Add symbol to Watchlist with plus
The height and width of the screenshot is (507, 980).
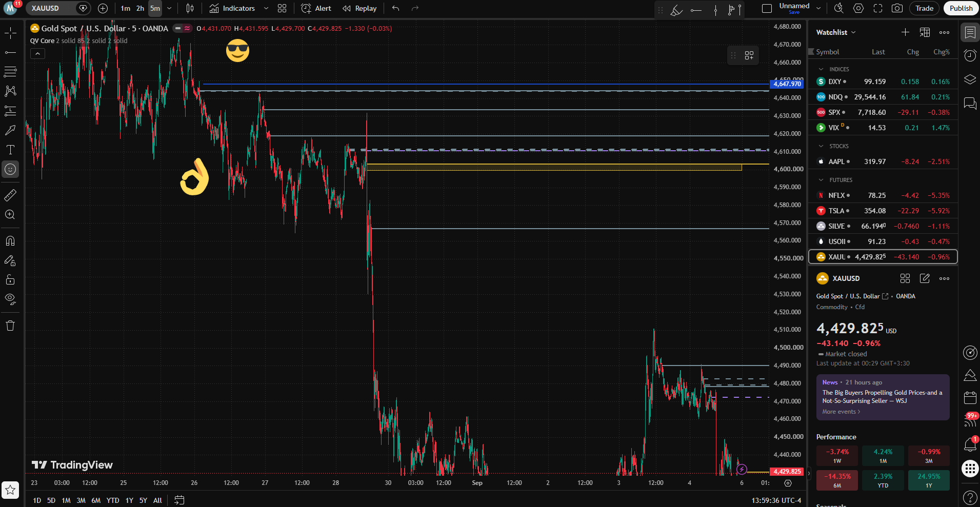click(905, 32)
